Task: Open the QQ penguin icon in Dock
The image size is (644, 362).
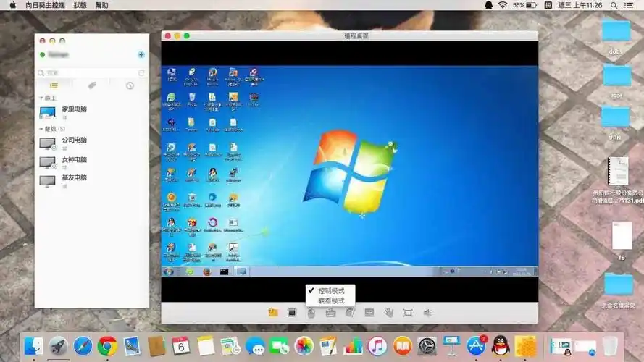Action: [500, 345]
